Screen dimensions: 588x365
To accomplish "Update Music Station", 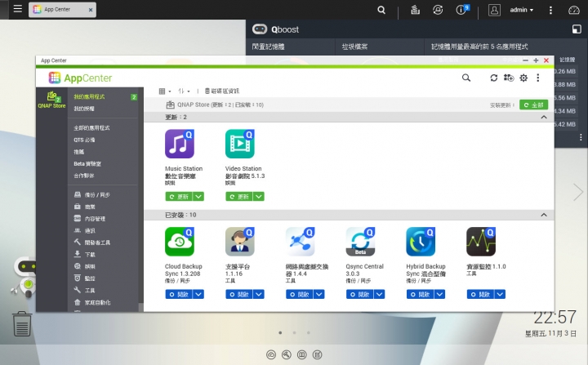I will point(179,197).
